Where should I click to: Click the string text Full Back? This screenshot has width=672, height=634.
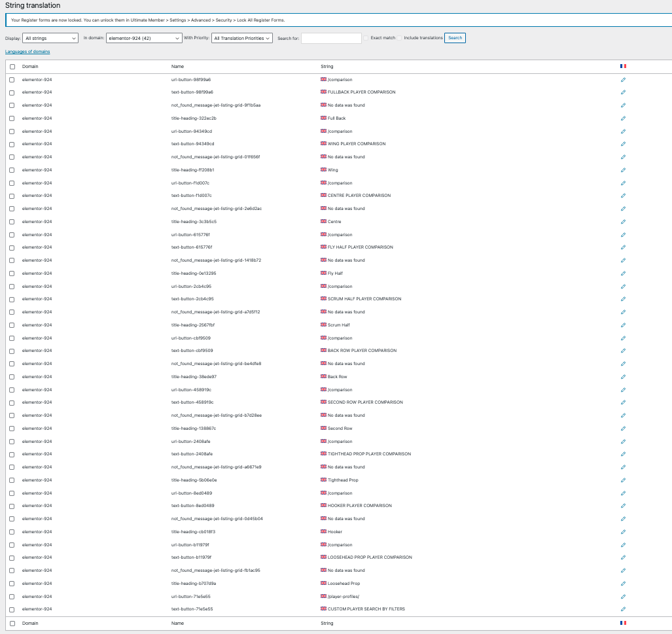336,118
